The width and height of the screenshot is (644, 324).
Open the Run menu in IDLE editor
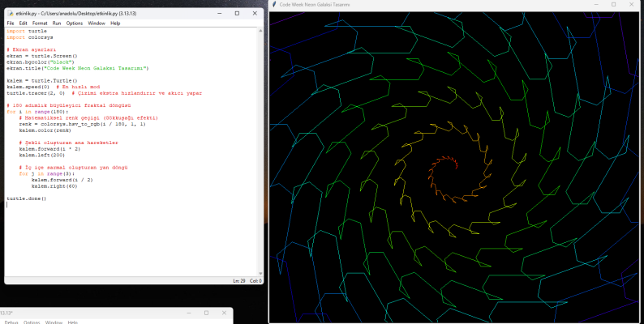click(x=57, y=23)
